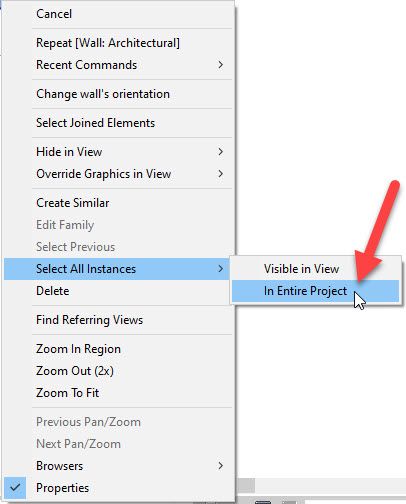Expand the Browsers submenu arrow
Image resolution: width=406 pixels, height=504 pixels.
coord(220,466)
